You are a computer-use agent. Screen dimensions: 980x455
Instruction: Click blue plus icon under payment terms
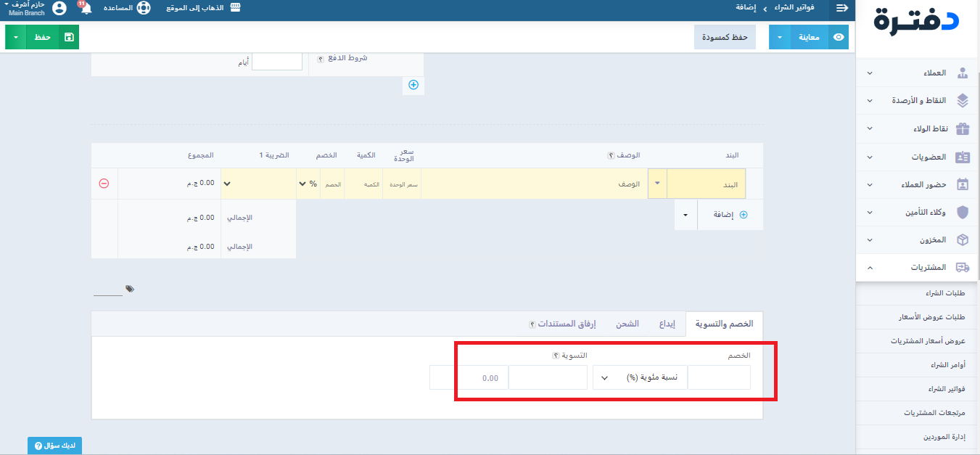[x=413, y=85]
